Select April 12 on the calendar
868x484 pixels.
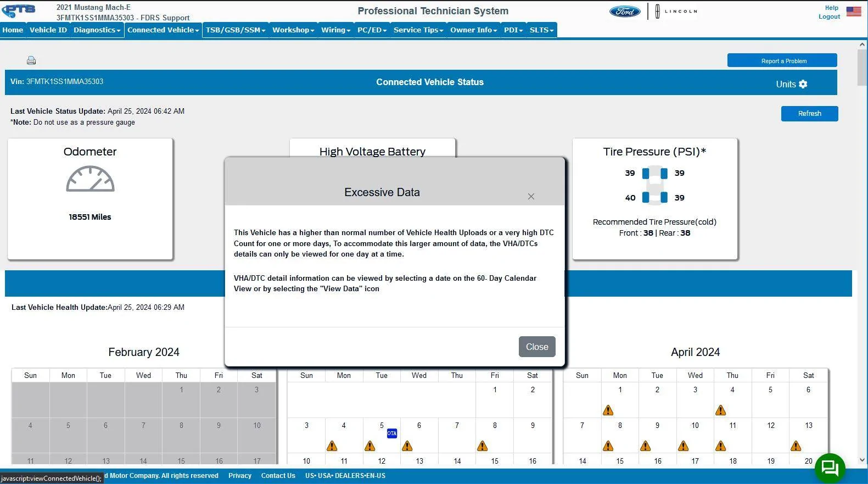click(x=770, y=436)
